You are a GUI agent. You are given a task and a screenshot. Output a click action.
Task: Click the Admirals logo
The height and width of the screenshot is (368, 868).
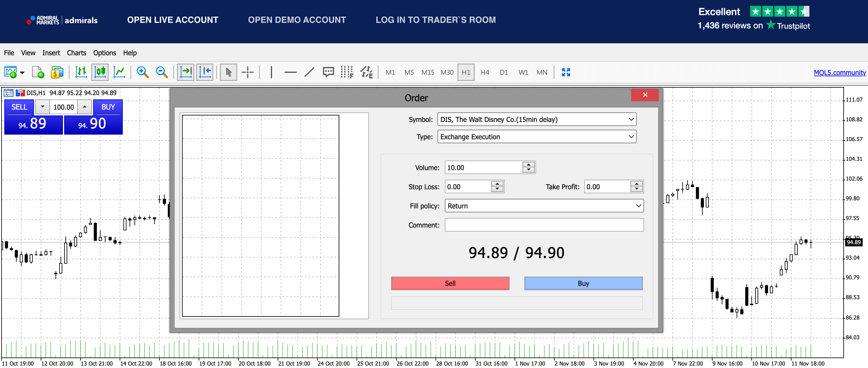(x=62, y=20)
